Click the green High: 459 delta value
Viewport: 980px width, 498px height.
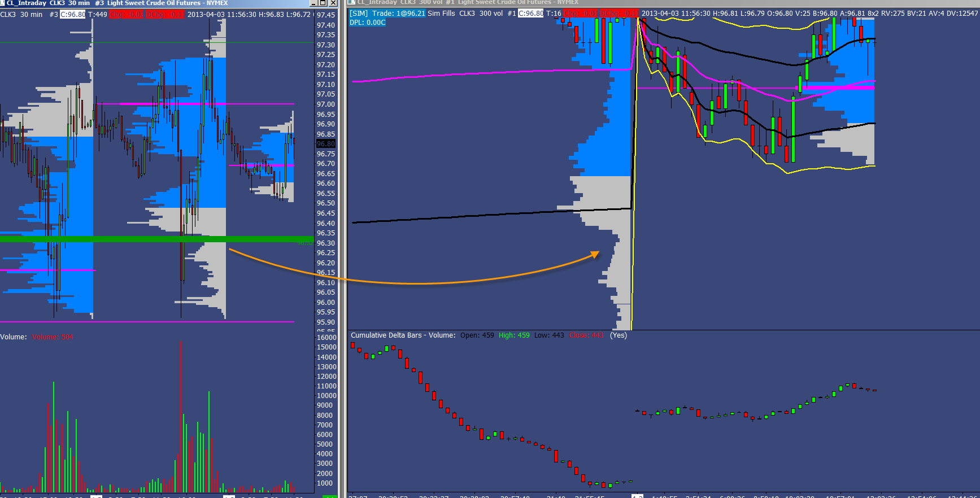pos(514,335)
